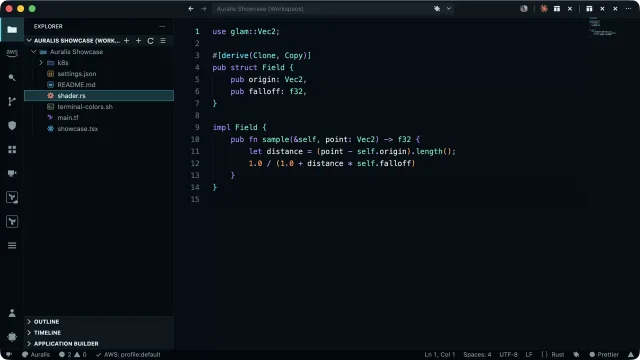Open problems count in status bar
Screen dimensions: 640x360
(x=73, y=355)
